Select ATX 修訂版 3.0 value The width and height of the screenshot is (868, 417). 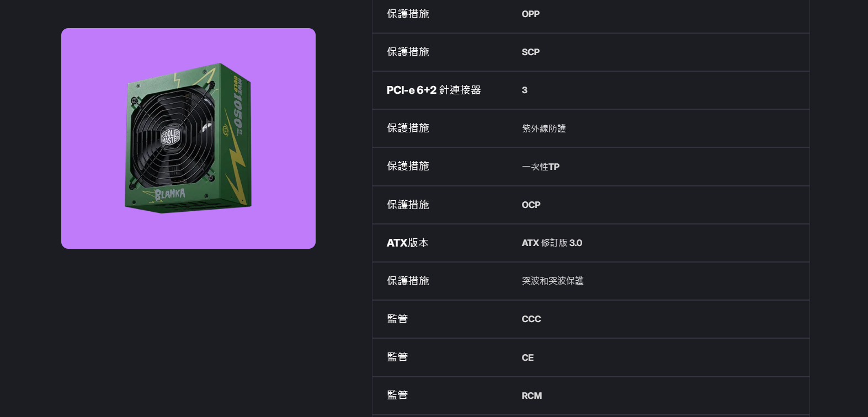click(552, 243)
